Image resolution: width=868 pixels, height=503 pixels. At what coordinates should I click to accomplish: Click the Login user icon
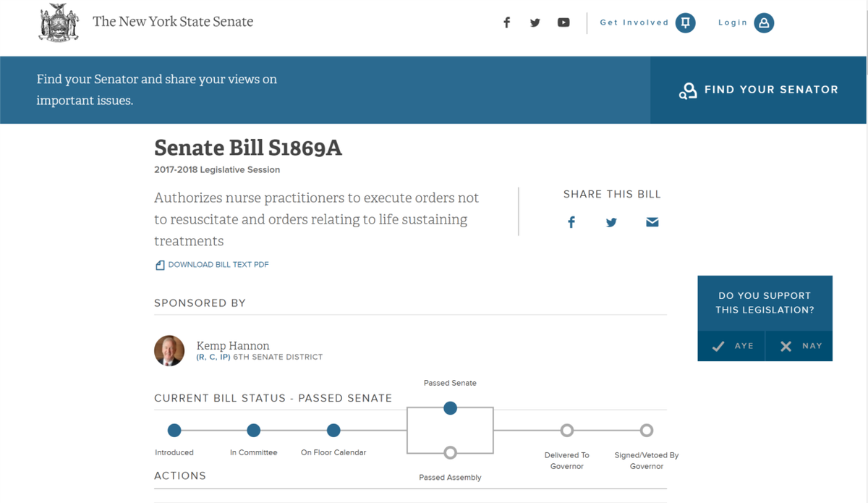click(764, 22)
